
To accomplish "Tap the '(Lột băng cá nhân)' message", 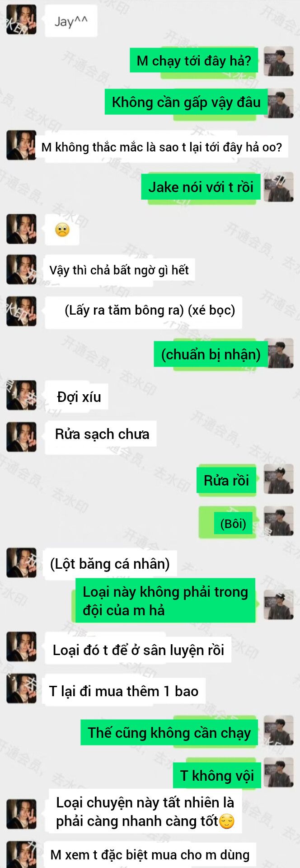I will point(110,564).
